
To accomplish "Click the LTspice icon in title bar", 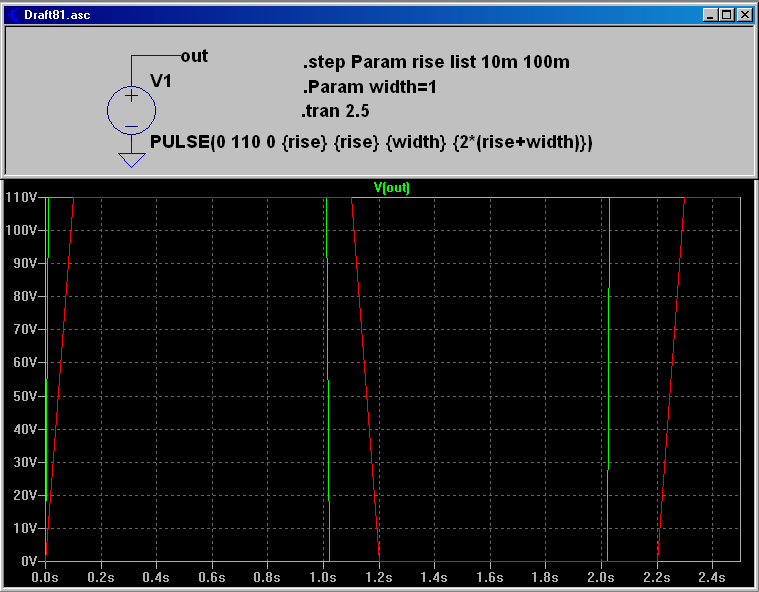I will pyautogui.click(x=14, y=15).
